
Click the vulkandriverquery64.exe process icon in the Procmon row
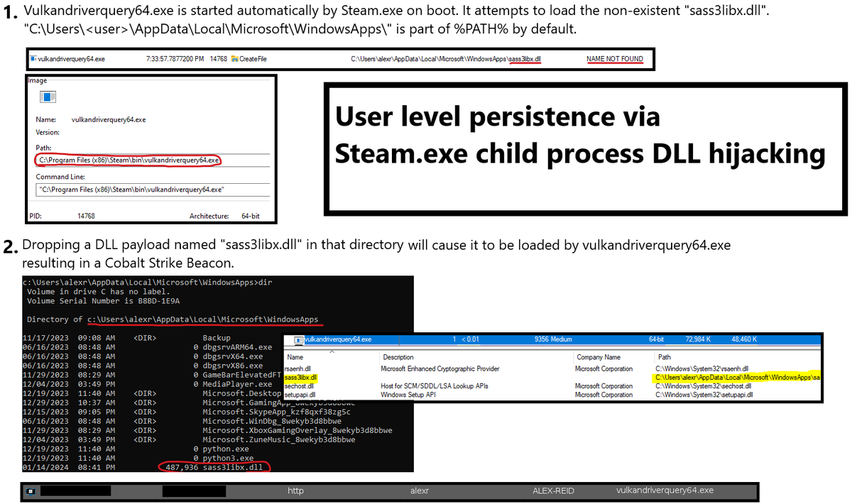(x=33, y=59)
